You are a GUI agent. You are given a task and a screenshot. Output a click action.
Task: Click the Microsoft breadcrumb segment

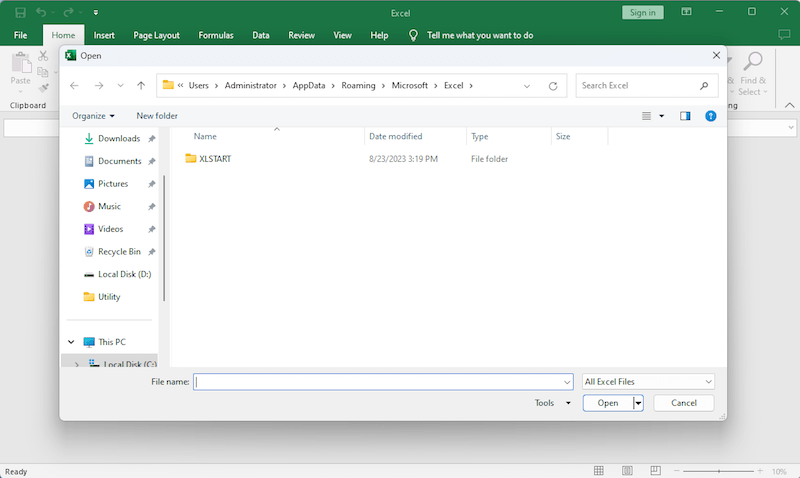coord(410,85)
